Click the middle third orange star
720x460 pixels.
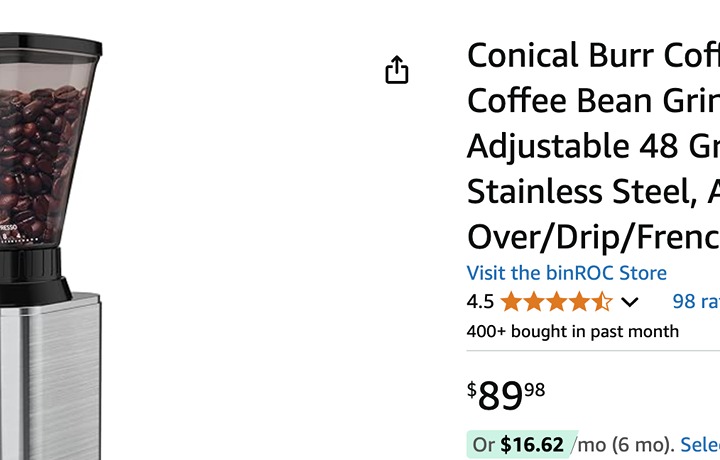[556, 302]
